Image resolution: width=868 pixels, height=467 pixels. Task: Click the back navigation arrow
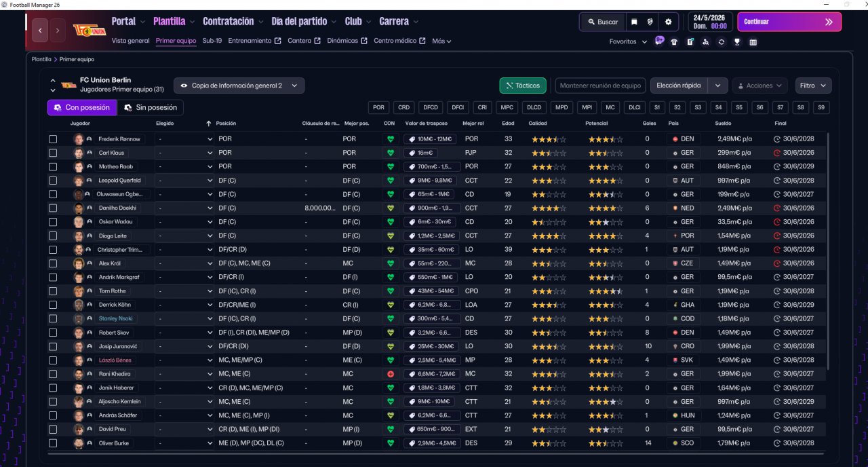pos(40,31)
